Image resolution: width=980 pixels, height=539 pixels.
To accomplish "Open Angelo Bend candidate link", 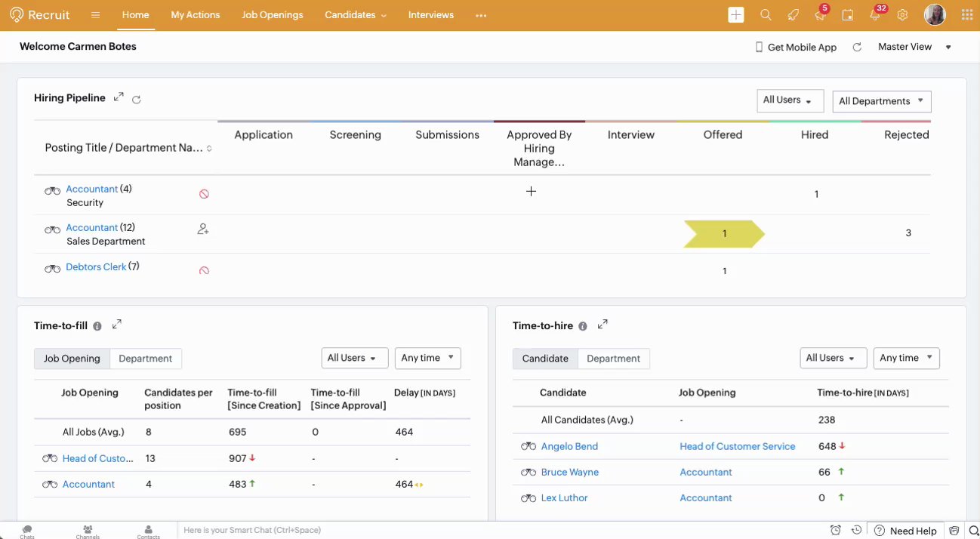I will (569, 446).
